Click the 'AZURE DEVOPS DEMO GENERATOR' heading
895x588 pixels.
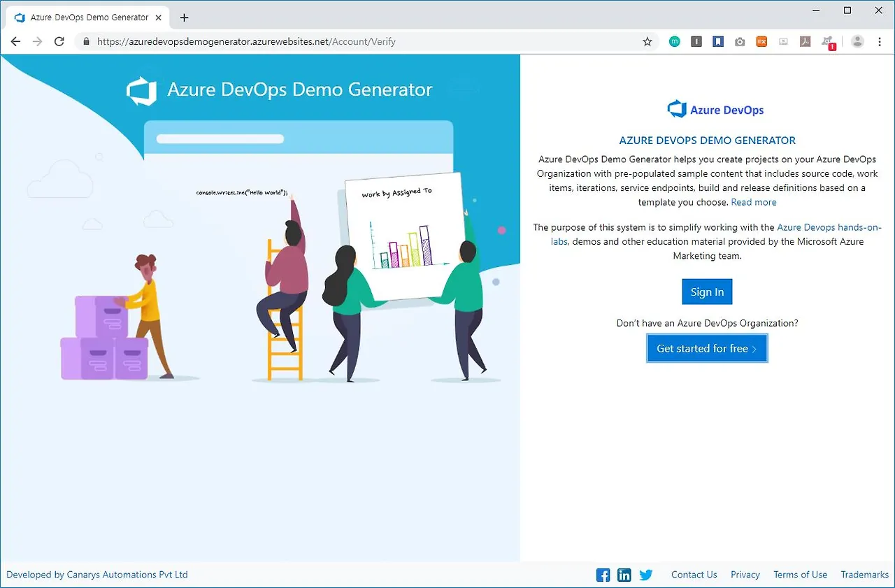coord(708,141)
